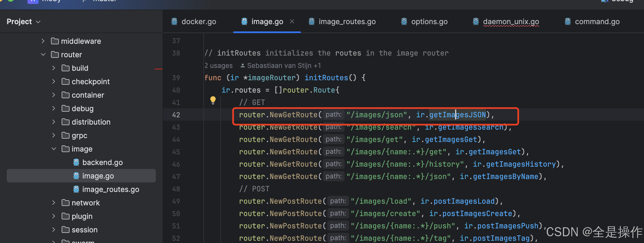Select image.go in project tree
Viewport: 644px width, 243px height.
coord(81,176)
